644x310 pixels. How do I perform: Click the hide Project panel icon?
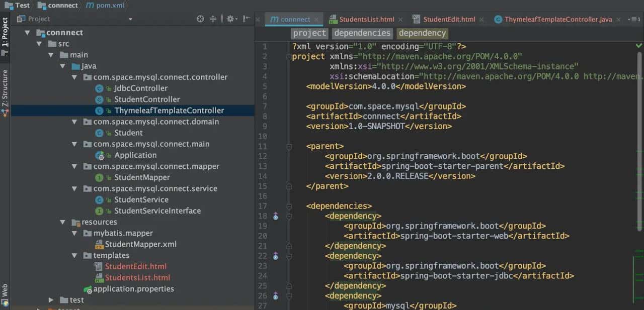(246, 19)
